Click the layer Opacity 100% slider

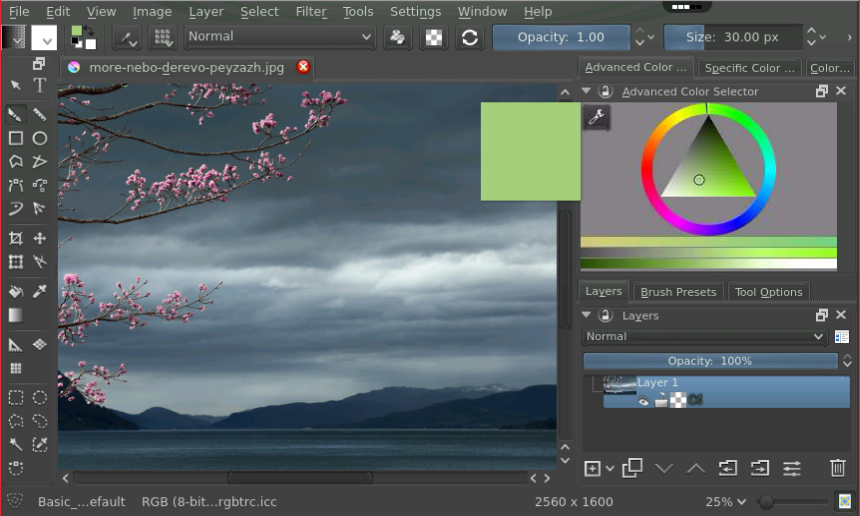[710, 361]
